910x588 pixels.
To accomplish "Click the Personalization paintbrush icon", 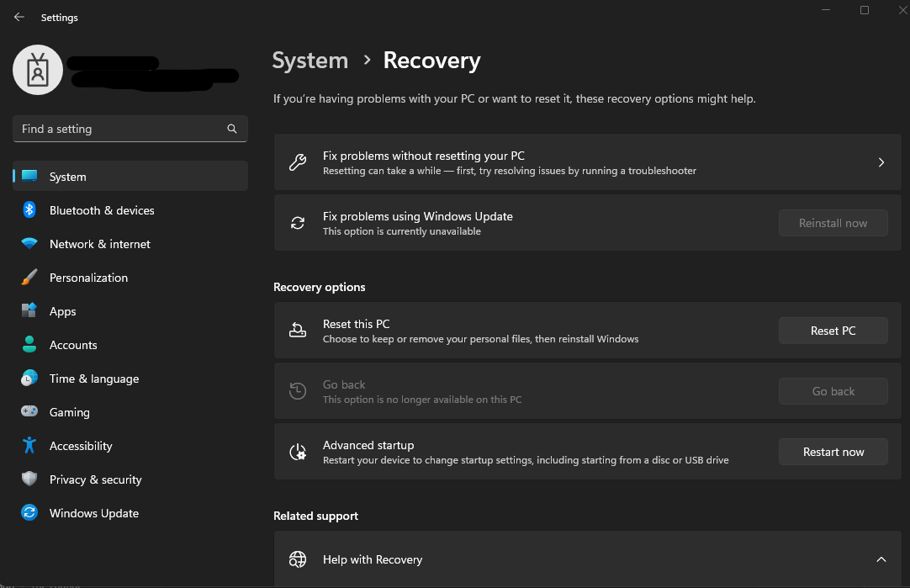I will pos(29,277).
